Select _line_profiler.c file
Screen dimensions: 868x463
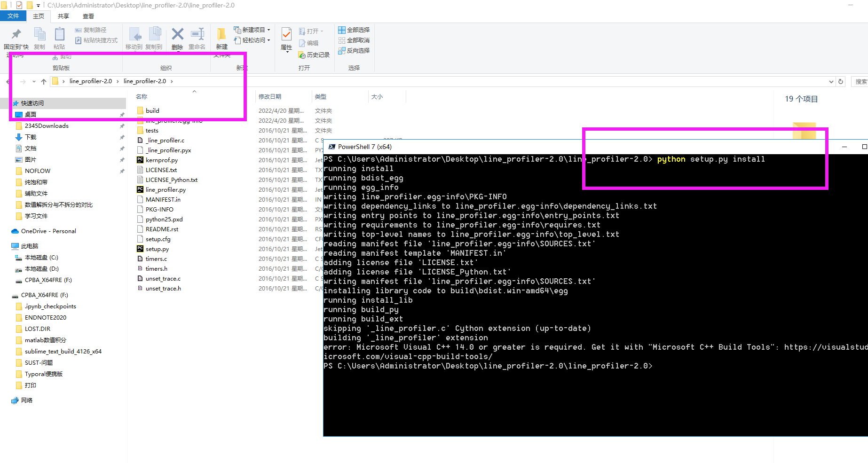165,141
